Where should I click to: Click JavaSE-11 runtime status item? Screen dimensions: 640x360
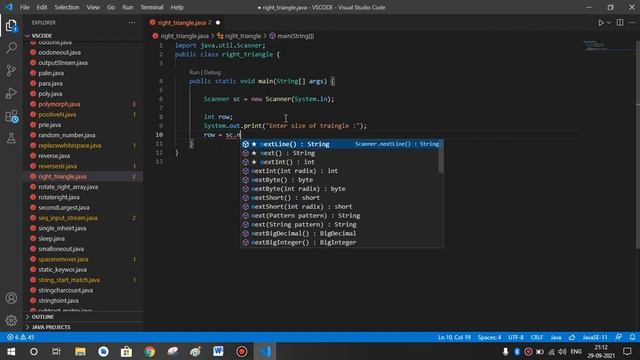pos(595,338)
